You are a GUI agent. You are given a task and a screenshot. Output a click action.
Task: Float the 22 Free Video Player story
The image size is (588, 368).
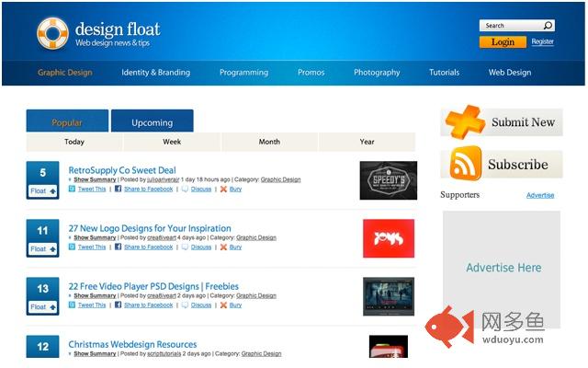[43, 306]
